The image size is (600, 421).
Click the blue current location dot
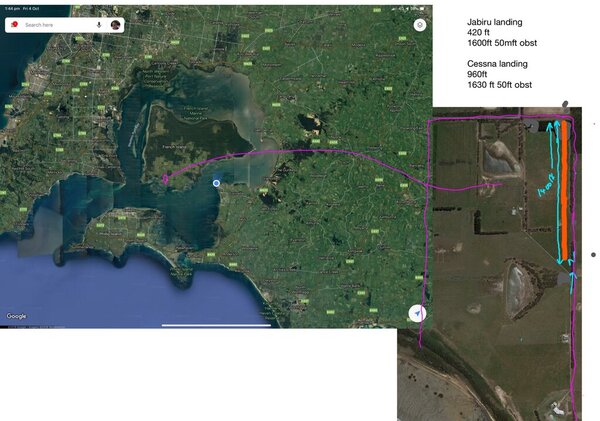[216, 183]
